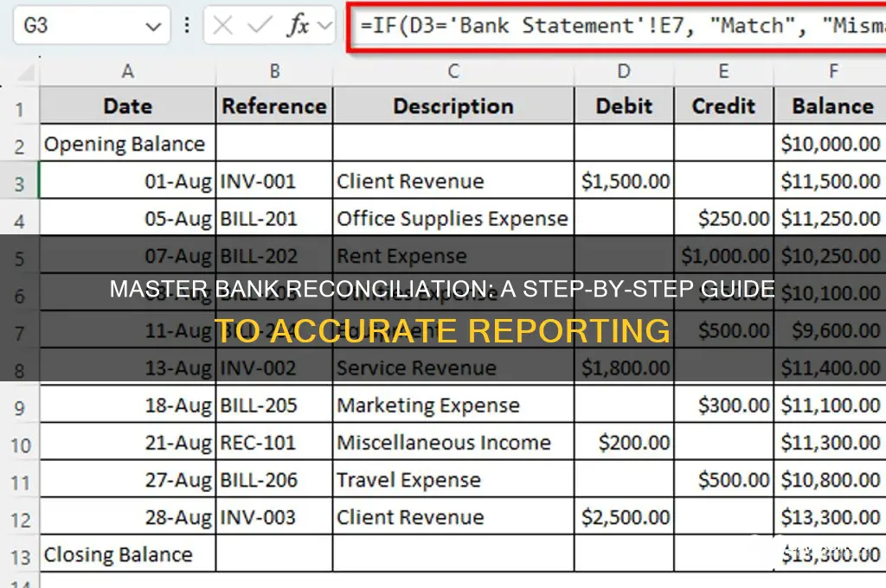Select column E header
The image size is (886, 588).
(723, 71)
